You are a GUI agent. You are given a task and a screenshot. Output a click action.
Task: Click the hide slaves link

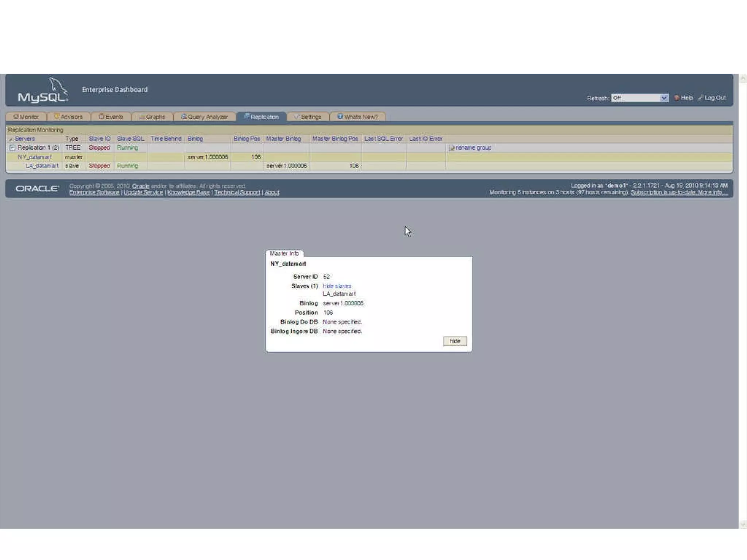[337, 286]
